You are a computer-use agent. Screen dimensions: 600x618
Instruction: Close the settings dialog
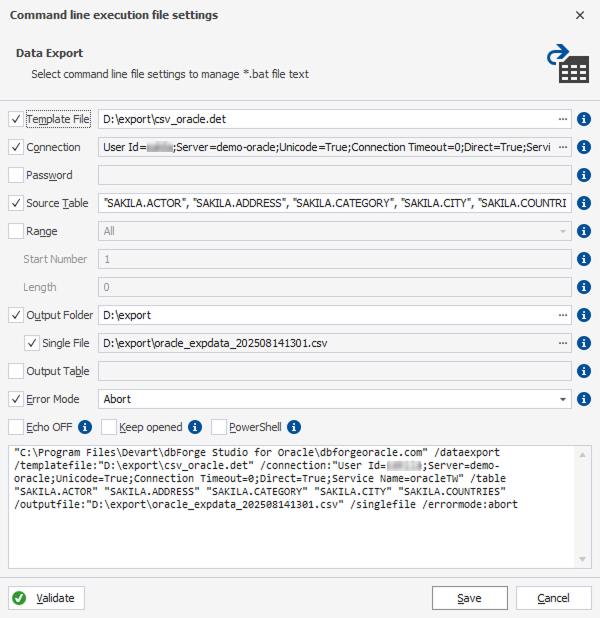click(x=580, y=15)
